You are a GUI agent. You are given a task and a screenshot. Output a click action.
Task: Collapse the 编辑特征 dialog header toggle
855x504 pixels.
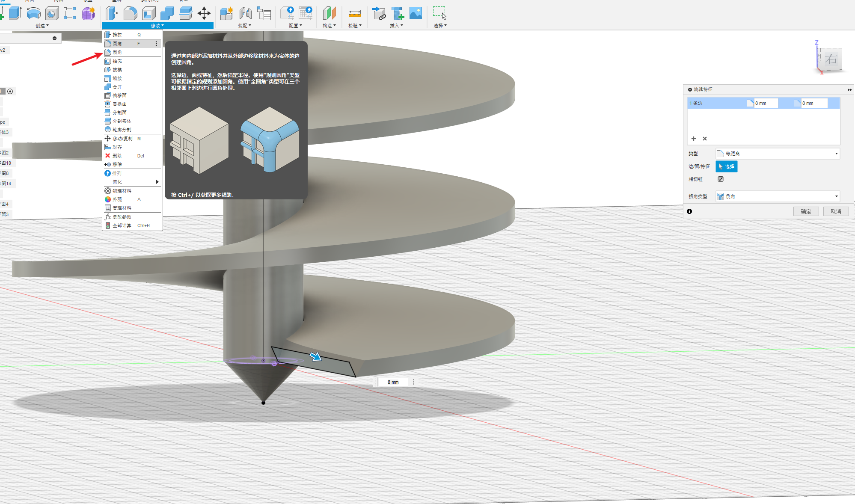coord(690,89)
